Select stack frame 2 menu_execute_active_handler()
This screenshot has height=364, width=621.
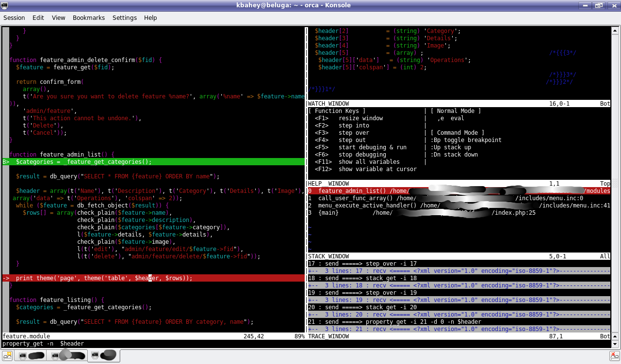coord(459,206)
